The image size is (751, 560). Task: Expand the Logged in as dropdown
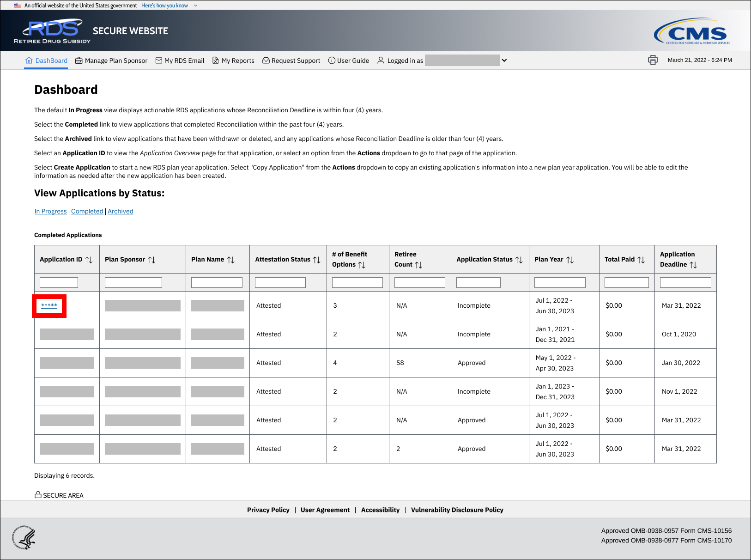pos(504,61)
